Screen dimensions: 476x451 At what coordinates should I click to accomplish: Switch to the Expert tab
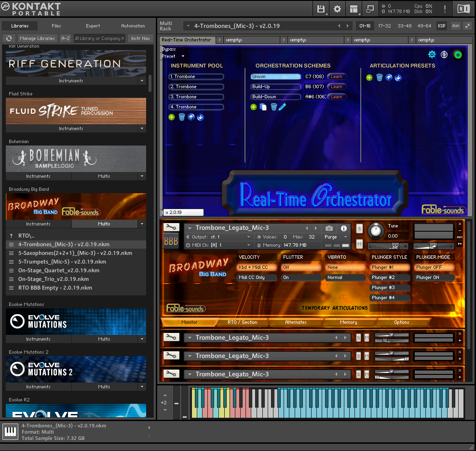[93, 26]
